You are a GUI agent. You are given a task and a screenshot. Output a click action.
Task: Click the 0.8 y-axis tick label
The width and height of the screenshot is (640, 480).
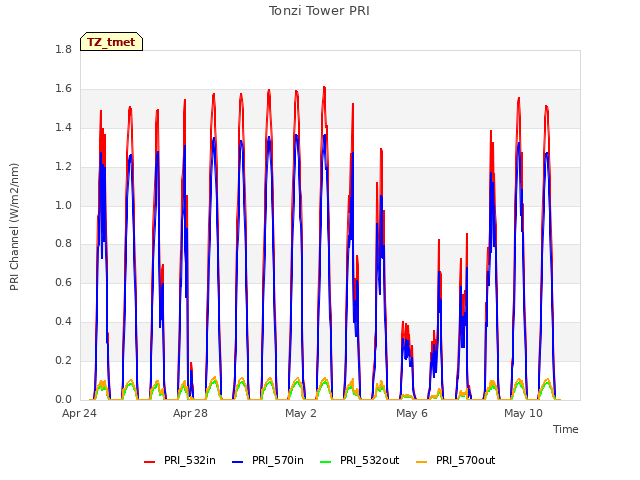(x=63, y=244)
